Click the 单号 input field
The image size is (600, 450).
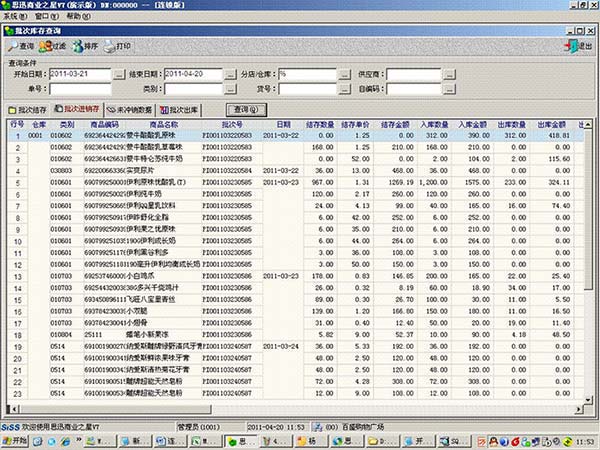(x=80, y=89)
